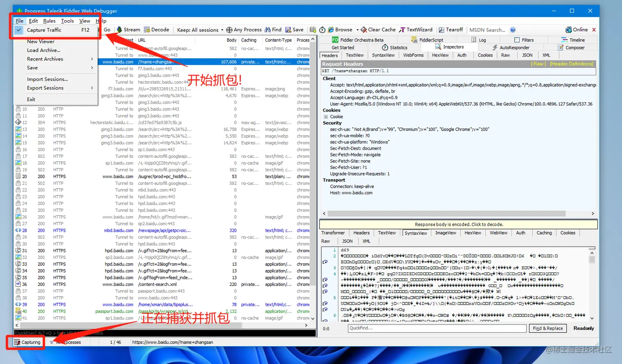
Task: Click the Header Definitions link
Action: tap(571, 64)
